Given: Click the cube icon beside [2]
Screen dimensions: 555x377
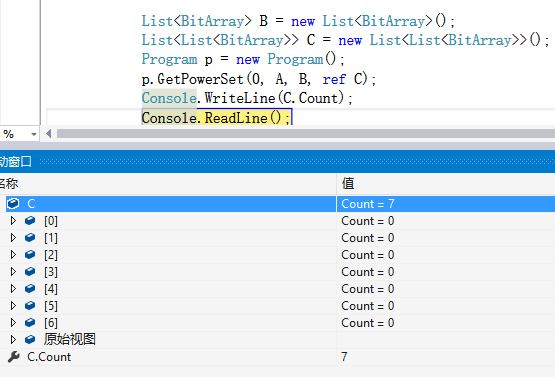Looking at the screenshot, I should tap(30, 255).
